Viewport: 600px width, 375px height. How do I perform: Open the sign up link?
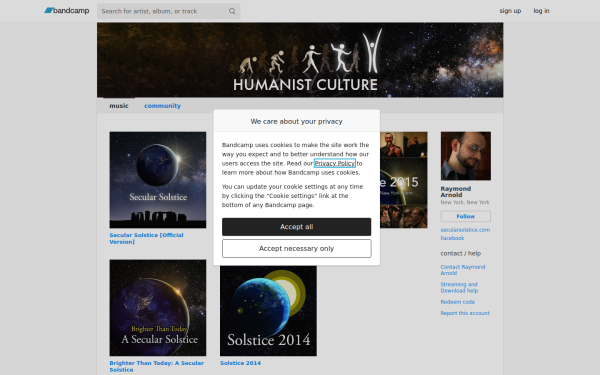coord(510,11)
